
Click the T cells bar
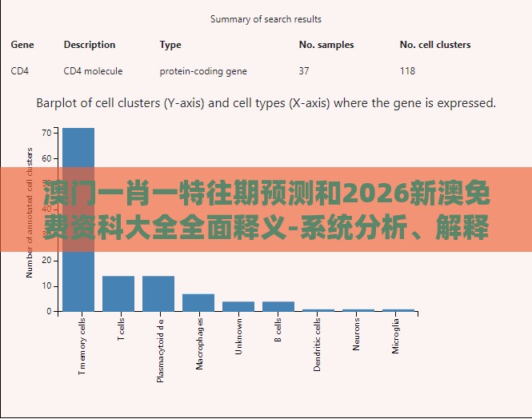(x=118, y=293)
